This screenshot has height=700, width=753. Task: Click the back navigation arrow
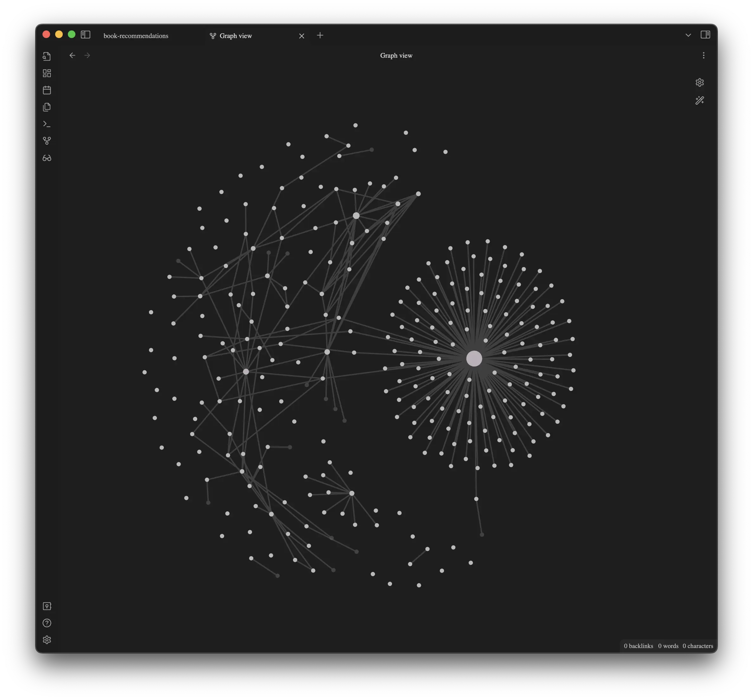point(72,55)
